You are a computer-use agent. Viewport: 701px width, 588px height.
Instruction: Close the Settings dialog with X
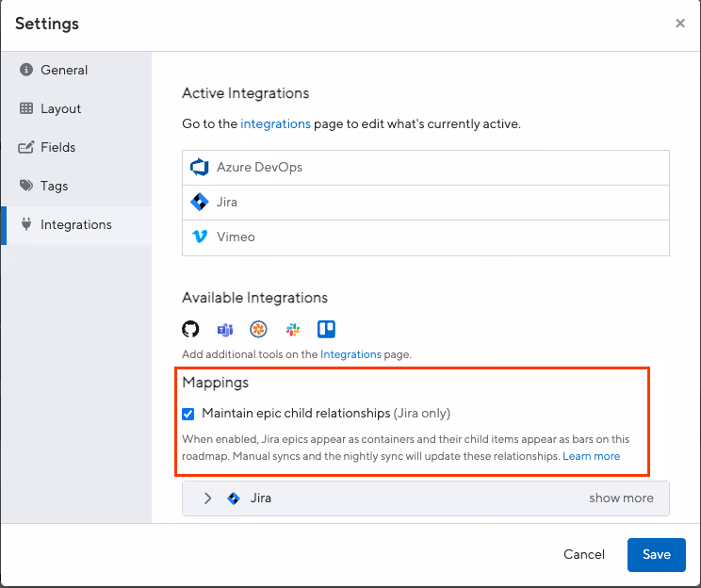point(680,24)
